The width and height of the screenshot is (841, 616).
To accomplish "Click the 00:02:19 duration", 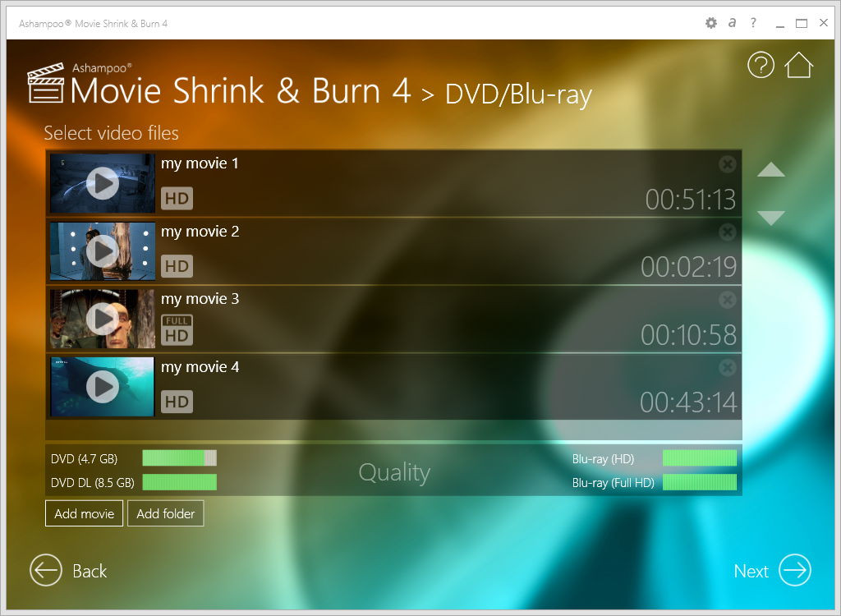I will coord(689,267).
